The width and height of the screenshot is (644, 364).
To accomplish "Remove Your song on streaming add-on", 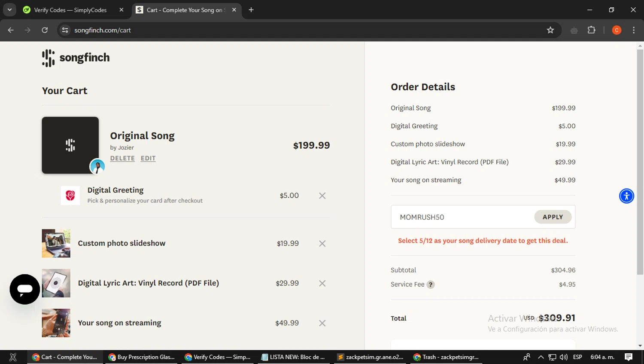I will [322, 323].
